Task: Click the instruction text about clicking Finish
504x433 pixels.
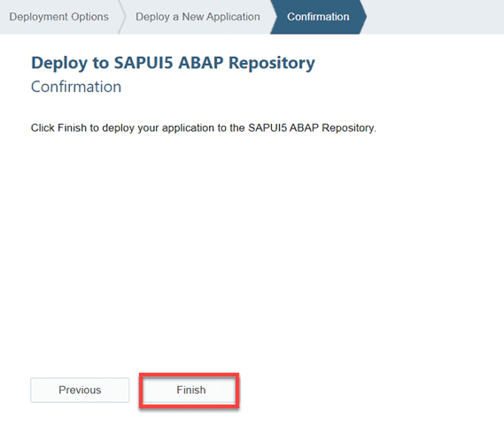Action: click(203, 128)
